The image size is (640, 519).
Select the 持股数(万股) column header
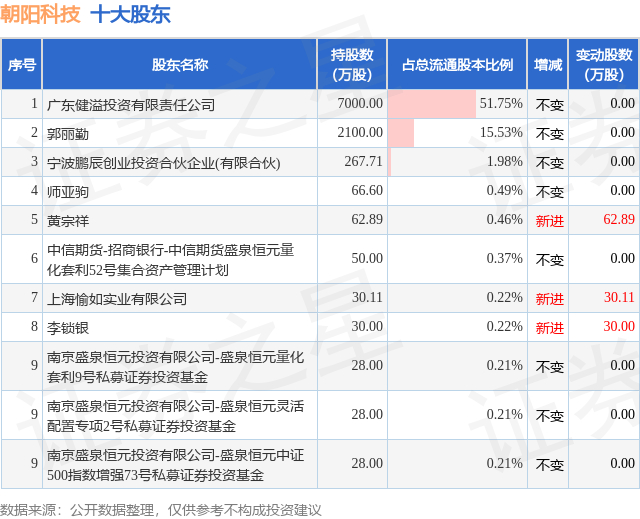352,64
